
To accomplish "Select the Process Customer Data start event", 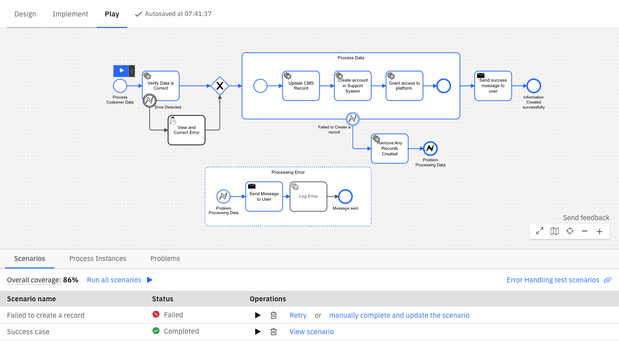I will [x=120, y=86].
